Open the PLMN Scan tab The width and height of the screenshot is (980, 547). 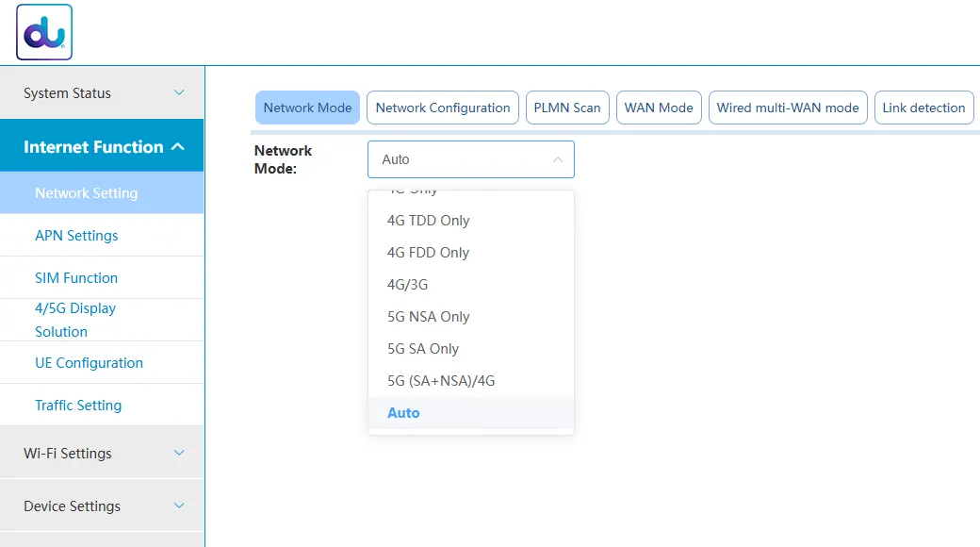coord(567,108)
